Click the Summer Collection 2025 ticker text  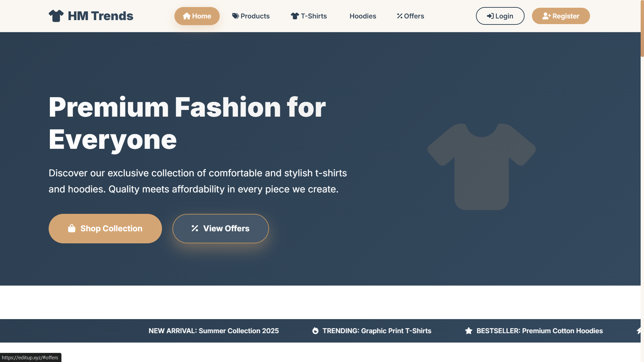coord(214,331)
